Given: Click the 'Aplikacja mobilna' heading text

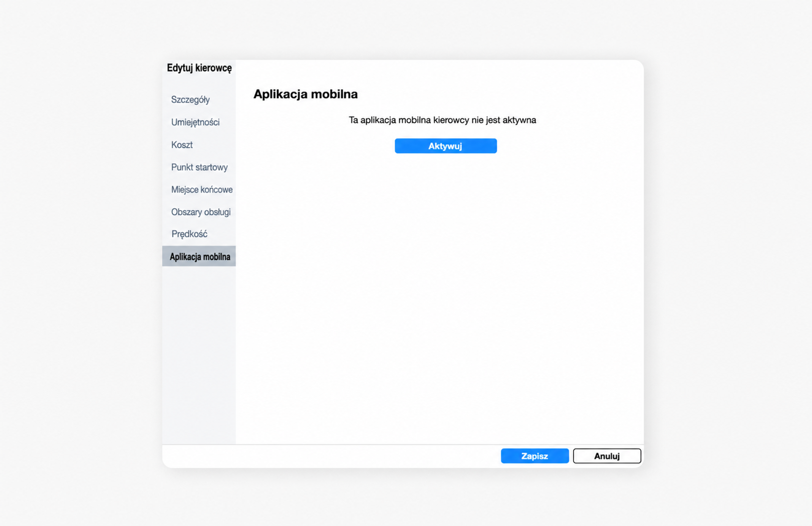Looking at the screenshot, I should [x=306, y=94].
